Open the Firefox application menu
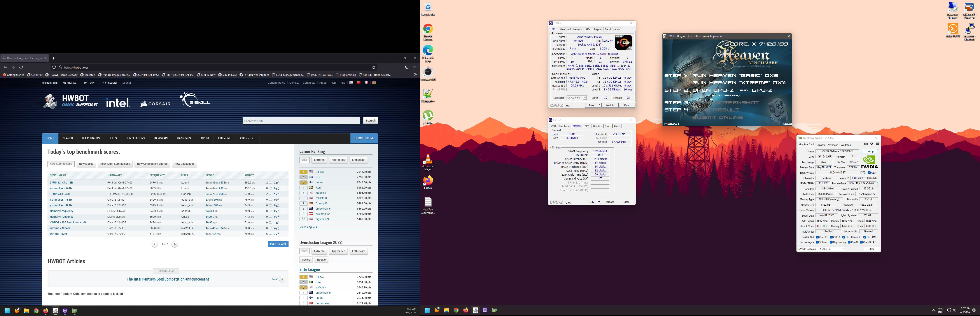This screenshot has height=316, width=980. tap(415, 67)
